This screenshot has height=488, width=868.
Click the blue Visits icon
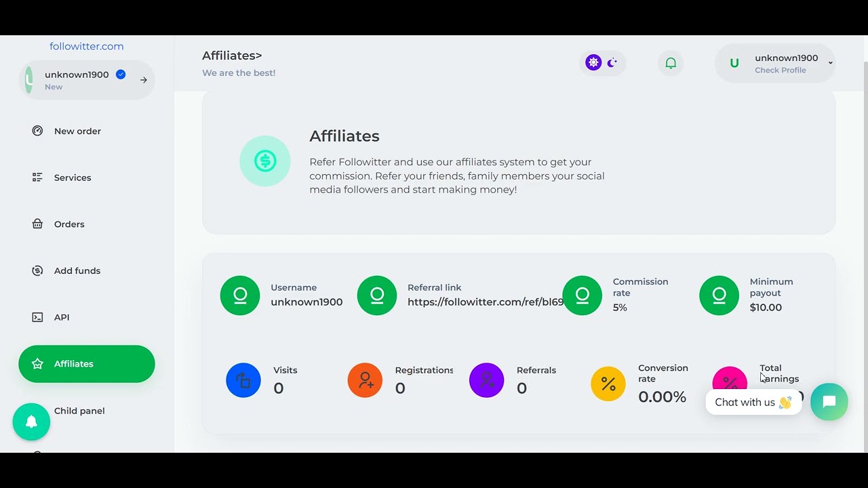(243, 380)
